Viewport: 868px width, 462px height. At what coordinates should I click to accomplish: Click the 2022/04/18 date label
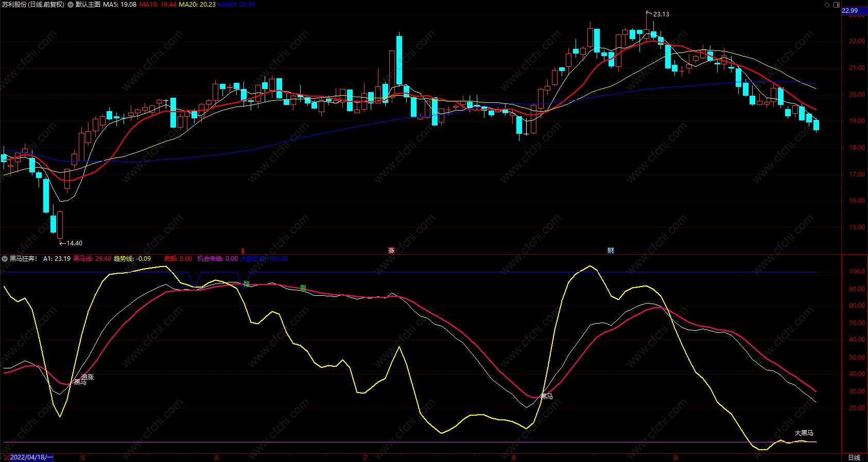point(31,457)
